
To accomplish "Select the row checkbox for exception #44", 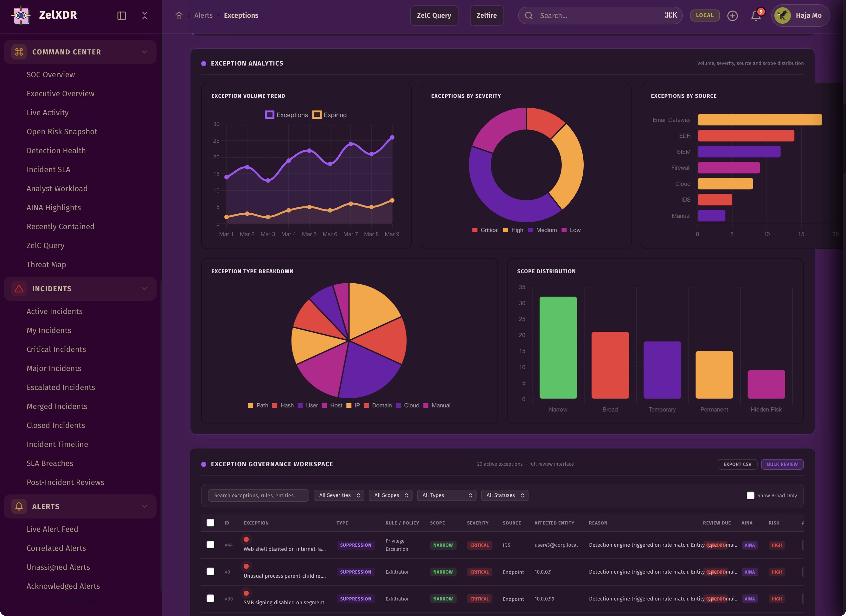I will click(x=210, y=545).
